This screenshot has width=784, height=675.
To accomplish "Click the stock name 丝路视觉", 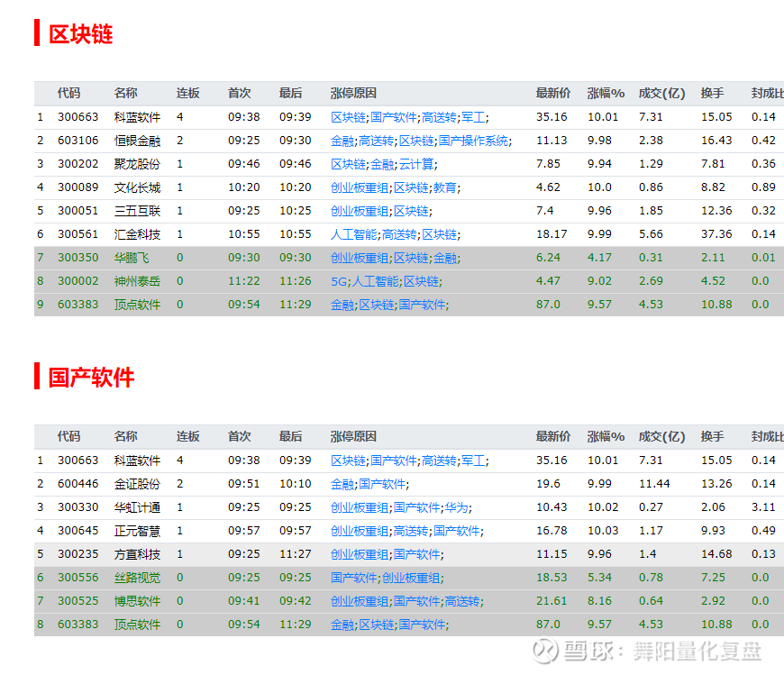I will click(137, 578).
